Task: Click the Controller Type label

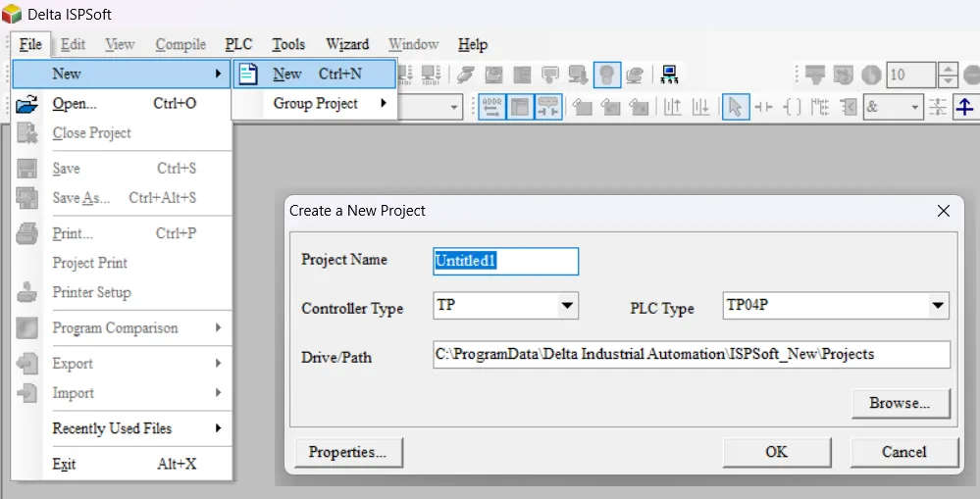Action: pos(352,309)
